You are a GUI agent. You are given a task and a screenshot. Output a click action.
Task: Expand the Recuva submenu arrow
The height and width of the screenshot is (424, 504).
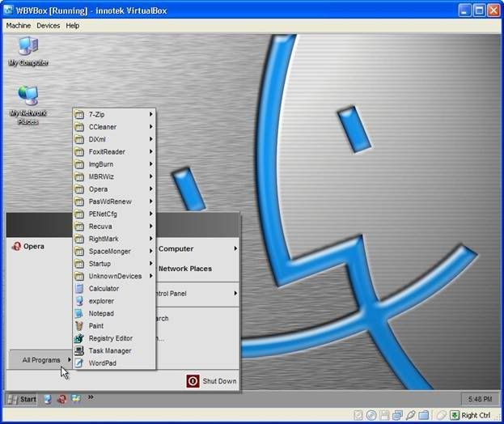tap(150, 227)
